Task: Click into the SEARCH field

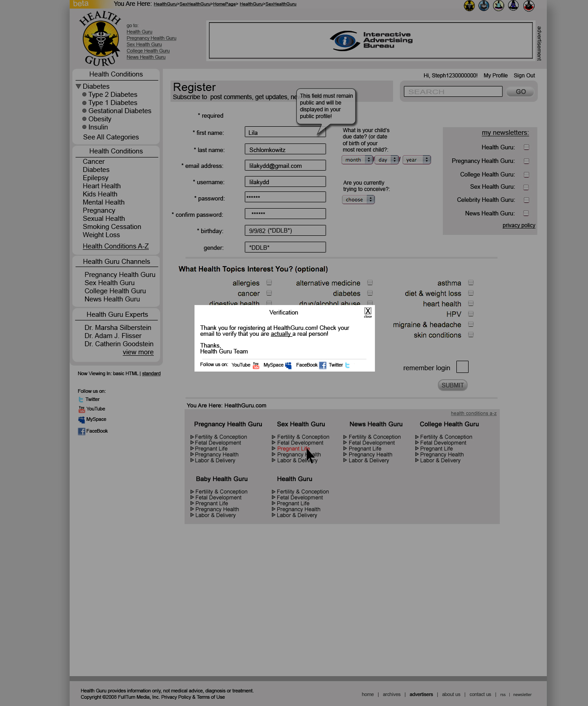Action: [453, 91]
